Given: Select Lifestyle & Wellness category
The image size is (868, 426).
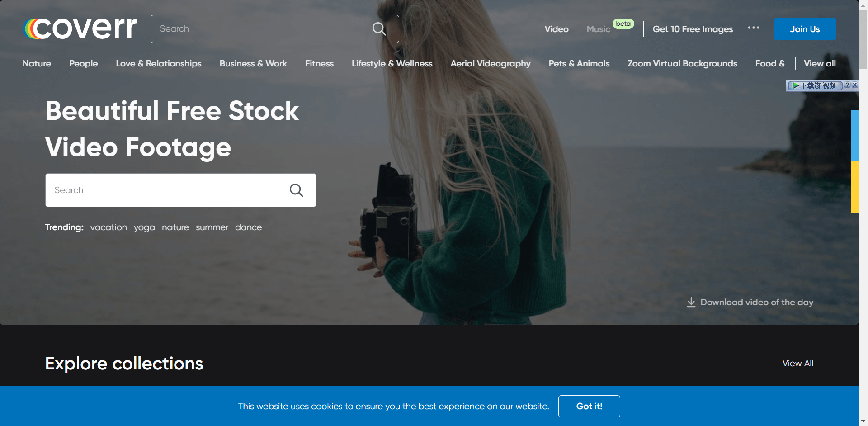Looking at the screenshot, I should tap(392, 63).
